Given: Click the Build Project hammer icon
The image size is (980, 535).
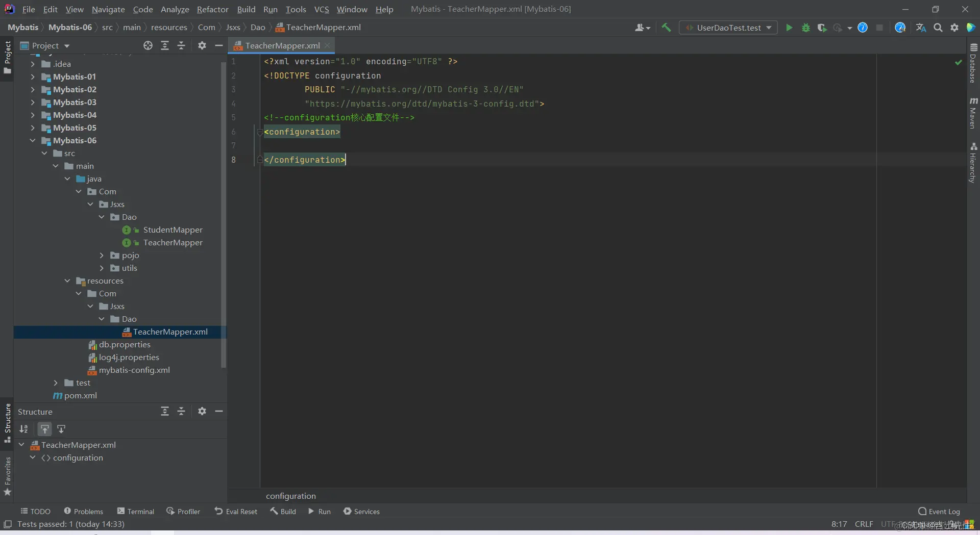Looking at the screenshot, I should [666, 28].
